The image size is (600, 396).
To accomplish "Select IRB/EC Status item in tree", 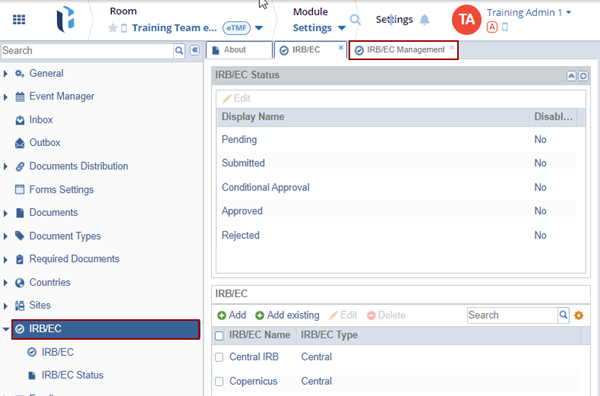I will 72,375.
